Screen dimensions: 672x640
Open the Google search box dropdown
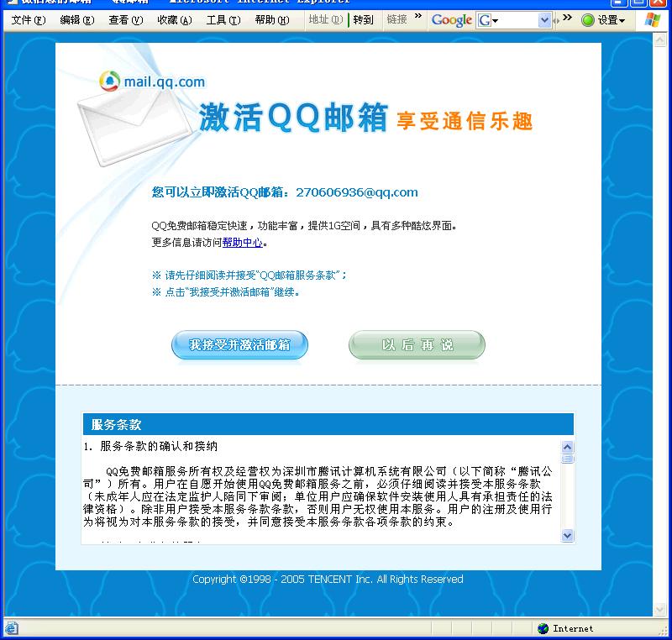(x=544, y=20)
